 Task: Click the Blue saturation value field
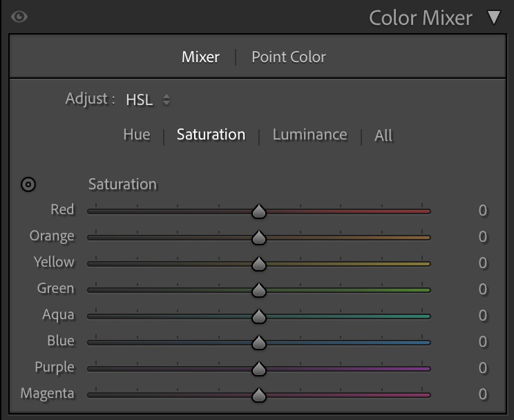click(482, 342)
